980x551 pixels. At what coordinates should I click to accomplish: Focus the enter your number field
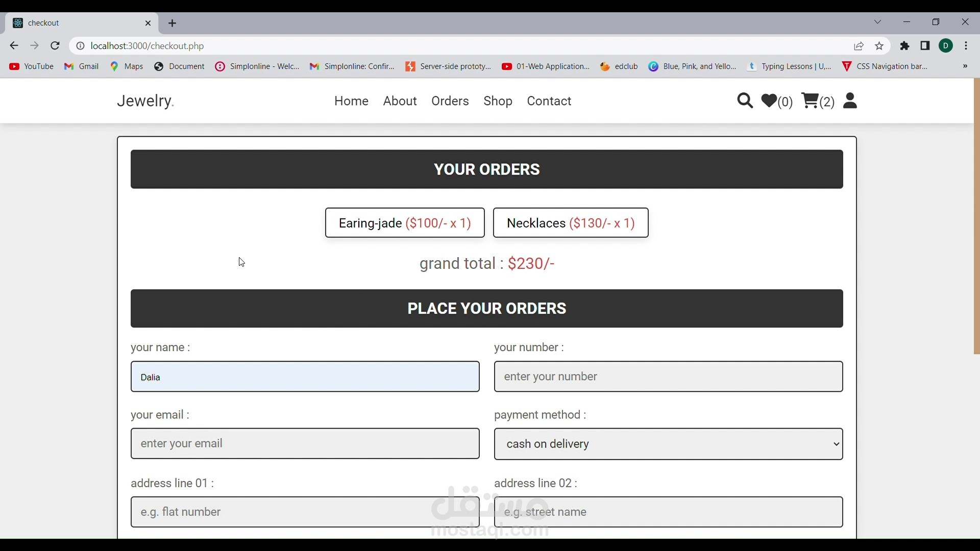click(x=668, y=377)
